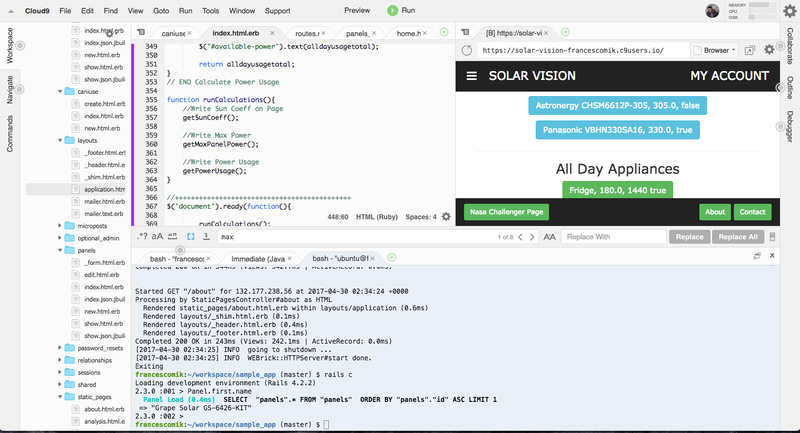Click the Replace All button
The image size is (800, 433).
click(x=738, y=237)
